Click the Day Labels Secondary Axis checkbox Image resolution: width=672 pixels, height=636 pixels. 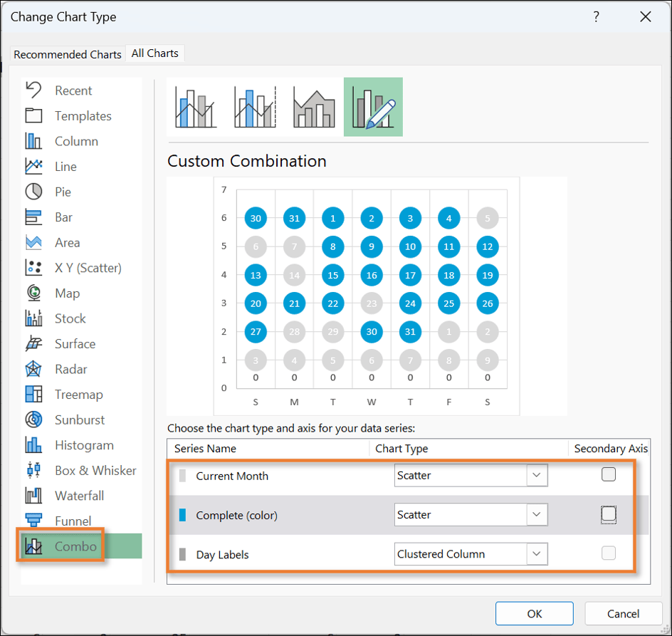coord(608,553)
